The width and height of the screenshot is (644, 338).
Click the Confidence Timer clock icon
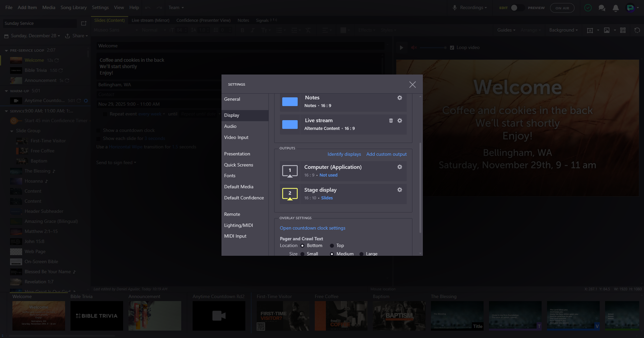[14, 120]
